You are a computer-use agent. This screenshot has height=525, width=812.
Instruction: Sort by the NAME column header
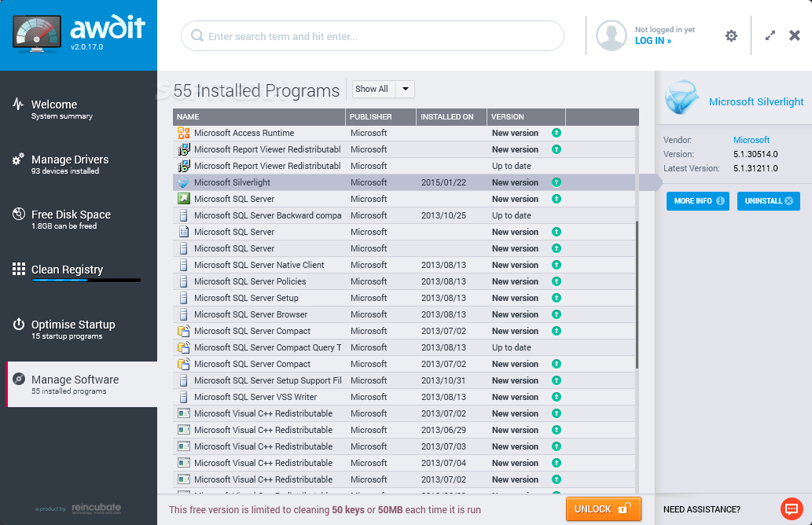(259, 117)
